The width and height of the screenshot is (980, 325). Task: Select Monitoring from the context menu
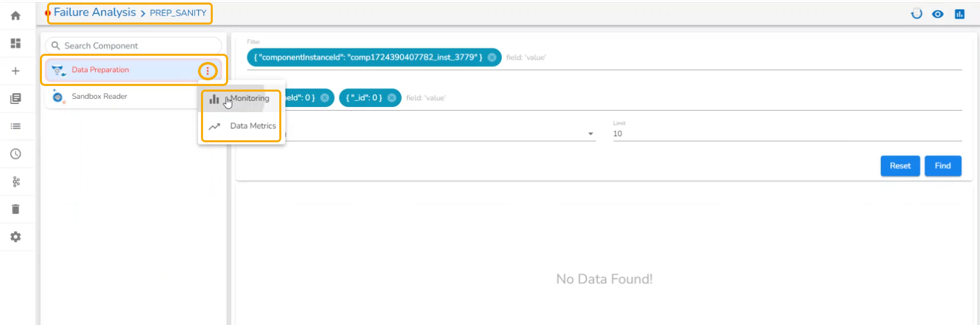point(249,98)
